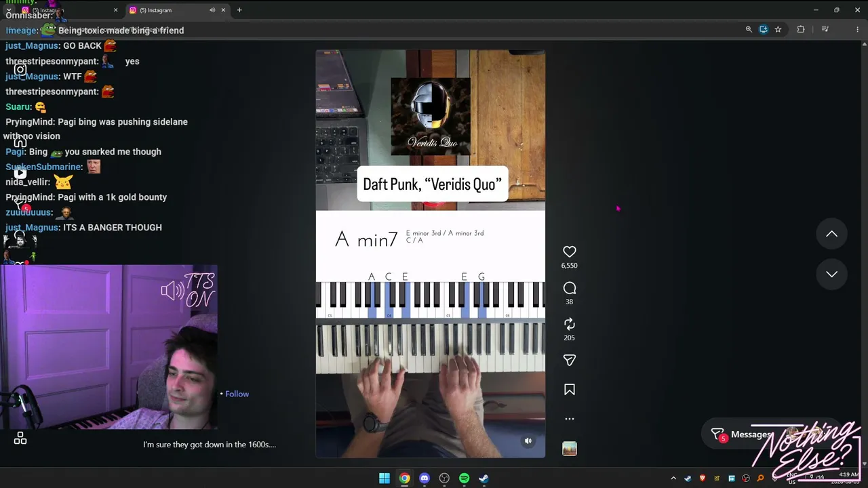Click the install app icon in the address bar
Viewport: 868px width, 488px height.
[x=764, y=29]
